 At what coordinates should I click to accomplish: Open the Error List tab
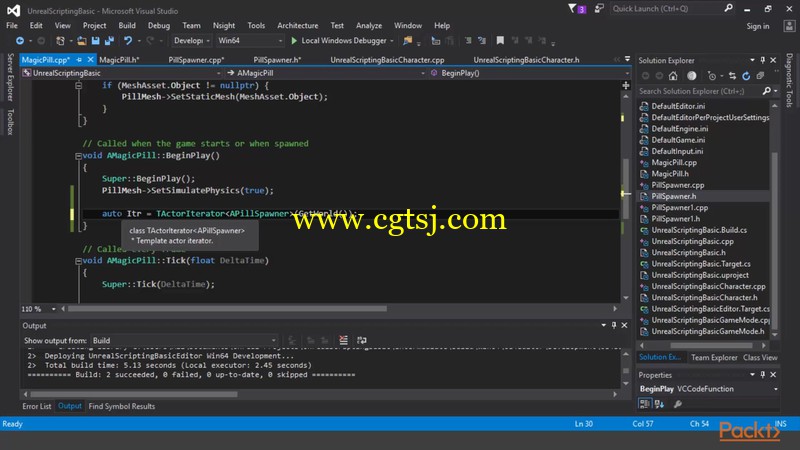pyautogui.click(x=37, y=406)
